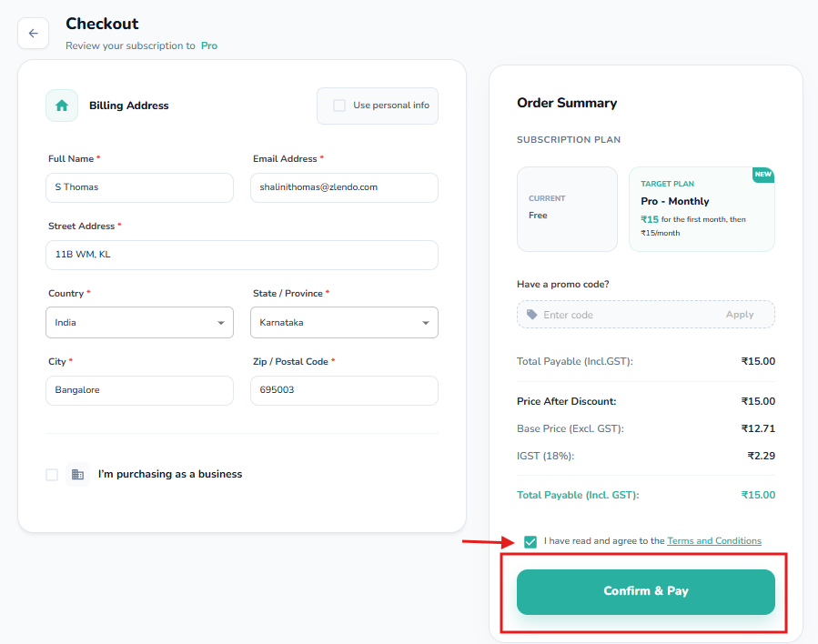The width and height of the screenshot is (818, 644).
Task: Enable the Use personal info checkbox
Action: pyautogui.click(x=339, y=106)
